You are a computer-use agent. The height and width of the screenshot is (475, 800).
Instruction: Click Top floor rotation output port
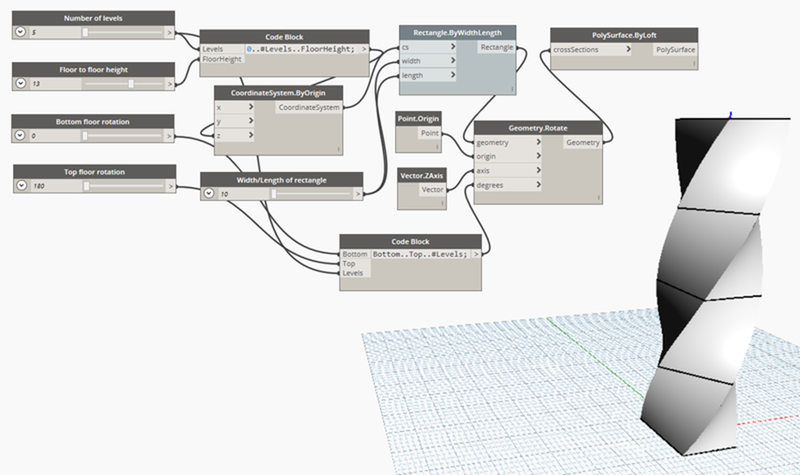point(171,186)
